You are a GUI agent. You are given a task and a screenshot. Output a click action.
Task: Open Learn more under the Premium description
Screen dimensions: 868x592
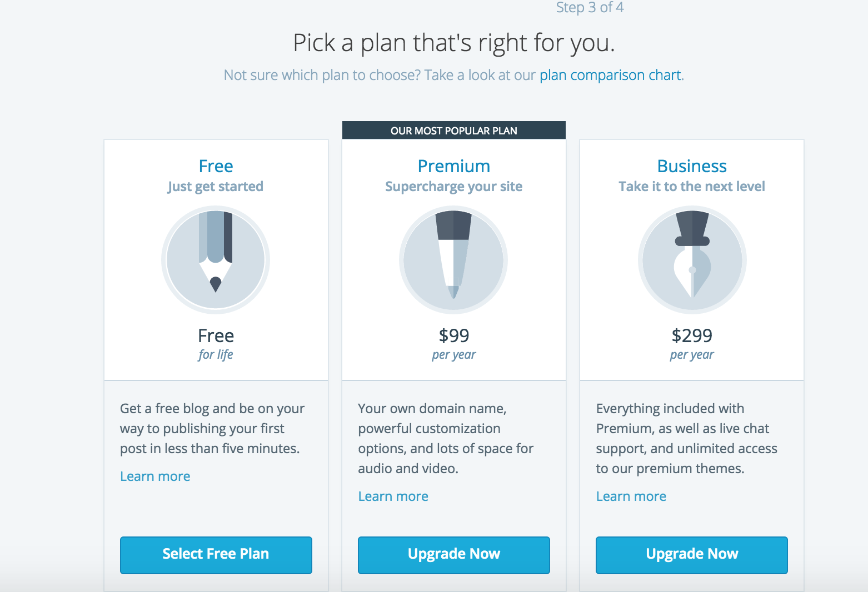(393, 496)
